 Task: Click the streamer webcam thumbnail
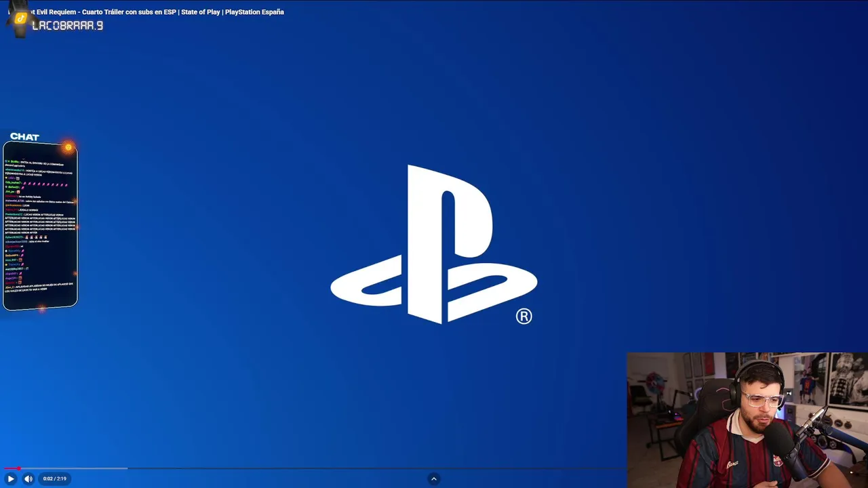[x=747, y=420]
